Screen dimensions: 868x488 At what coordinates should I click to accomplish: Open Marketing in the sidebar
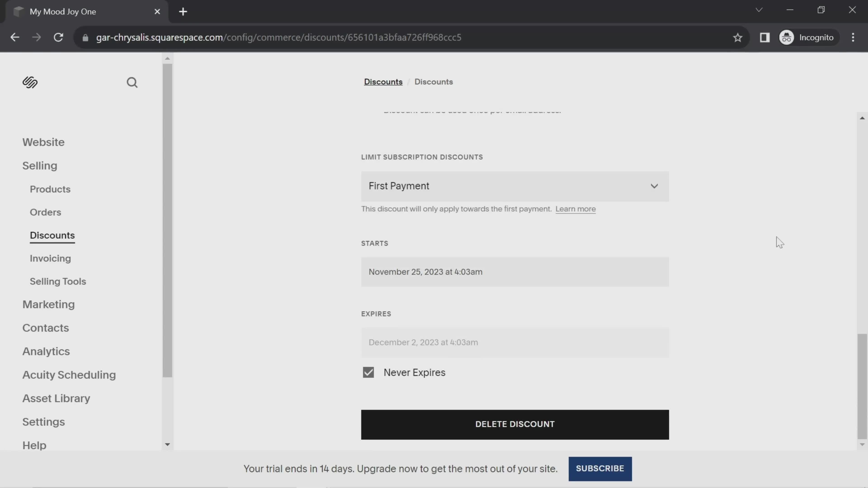49,305
